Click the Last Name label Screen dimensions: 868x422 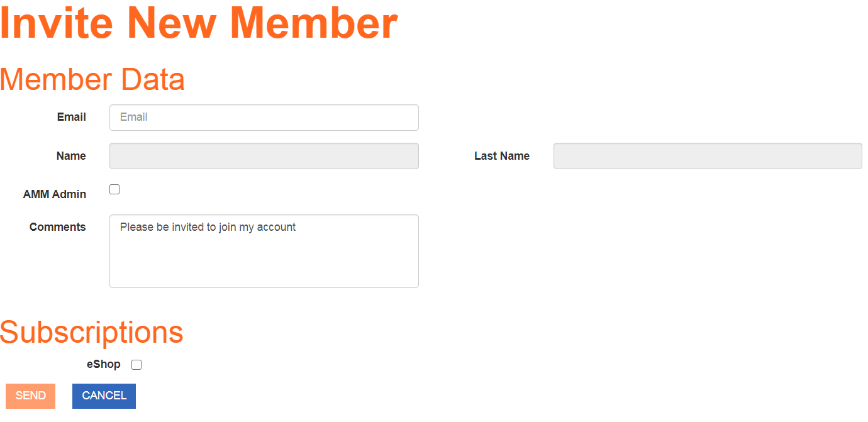[501, 156]
